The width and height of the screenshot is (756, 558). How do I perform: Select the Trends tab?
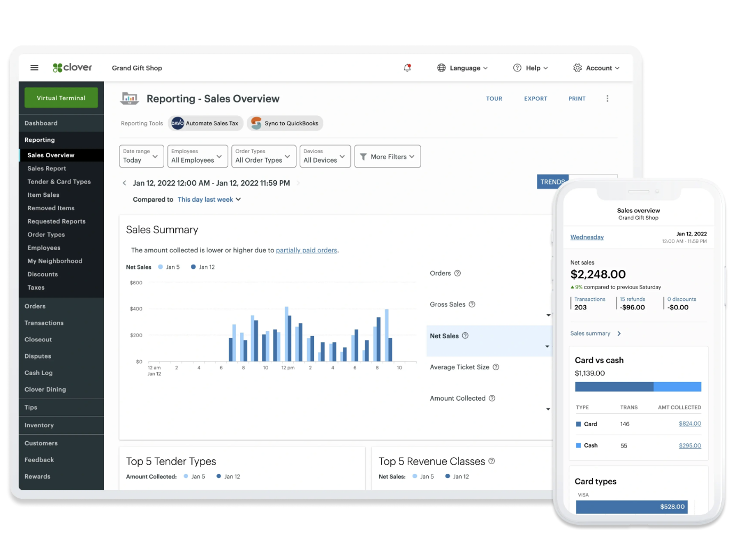coord(552,182)
